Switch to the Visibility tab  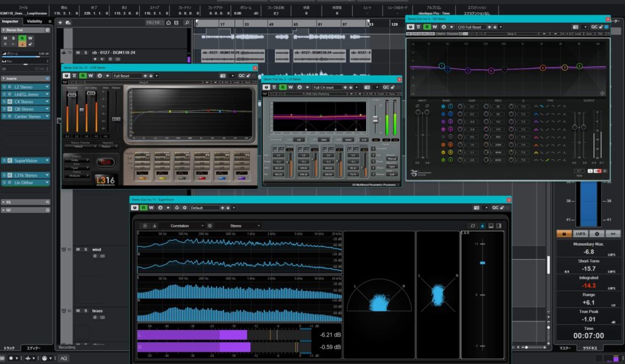click(34, 21)
